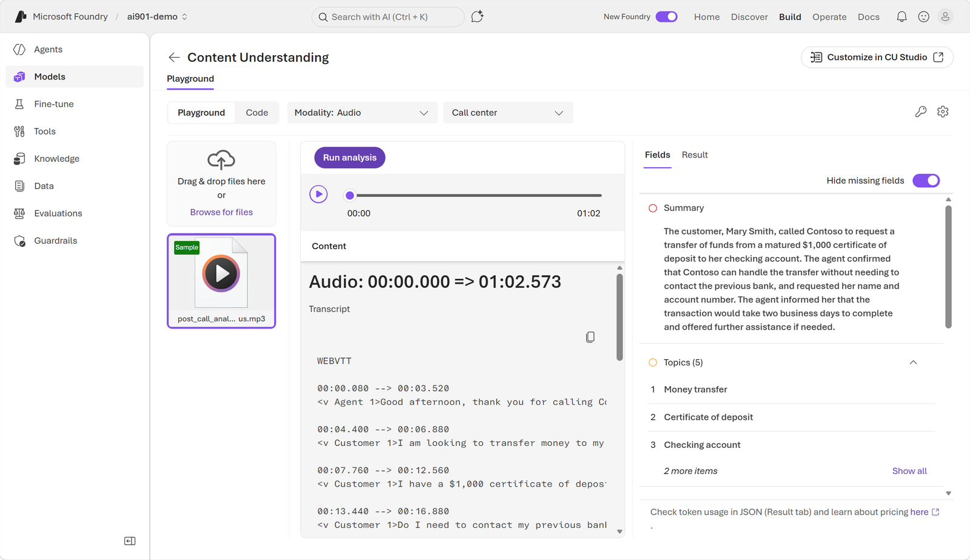Viewport: 970px width, 560px height.
Task: Open the Agents sidebar icon
Action: 19,50
